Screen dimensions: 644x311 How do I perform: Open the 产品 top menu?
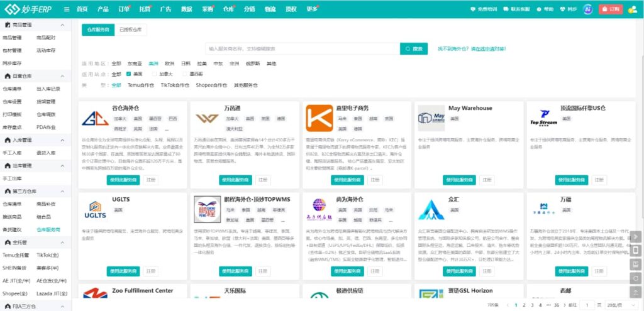coord(103,9)
